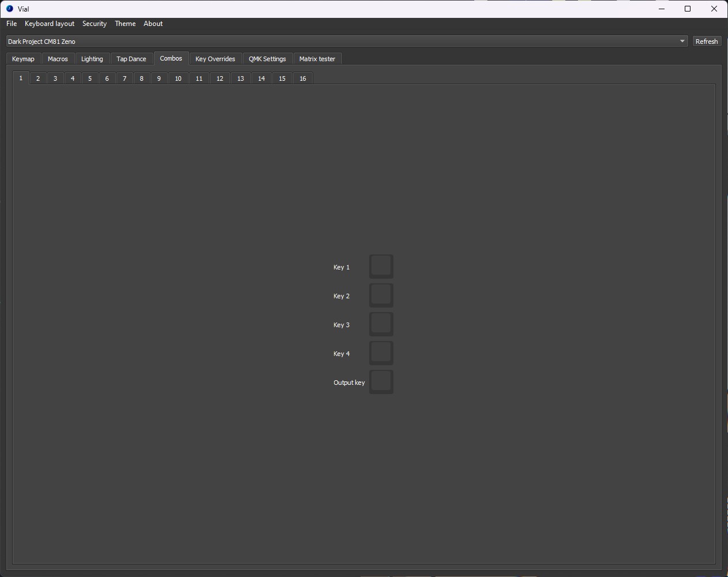Open the About menu
The height and width of the screenshot is (577, 728).
click(x=153, y=24)
